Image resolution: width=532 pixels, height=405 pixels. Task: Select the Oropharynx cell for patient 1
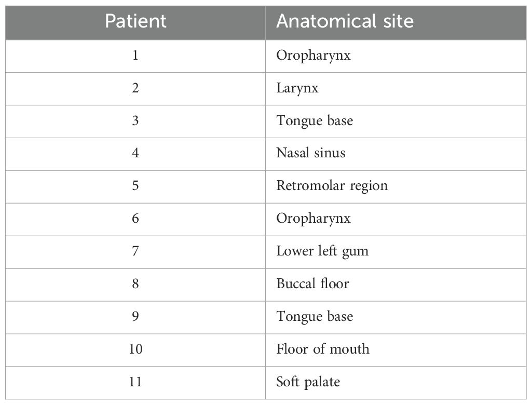tap(395, 56)
